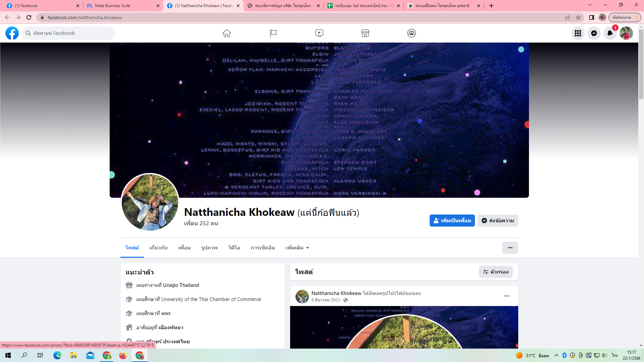Open post filters with ตัวกรอง button

[496, 272]
